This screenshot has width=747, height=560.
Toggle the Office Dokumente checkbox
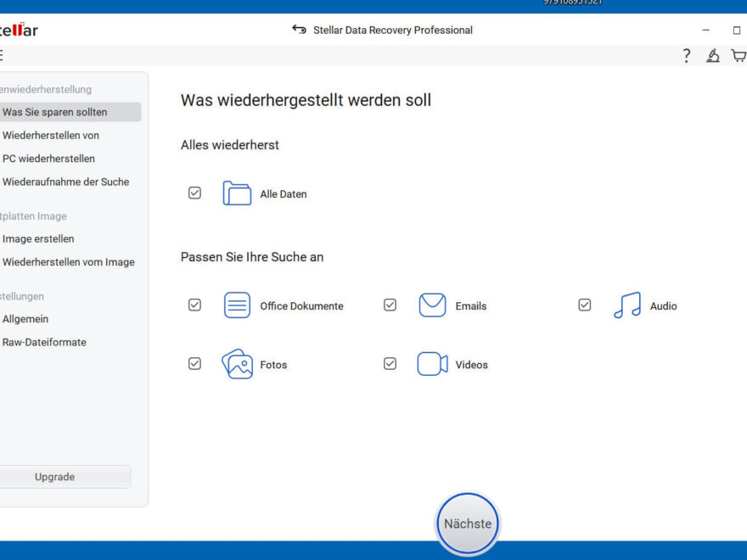[194, 305]
